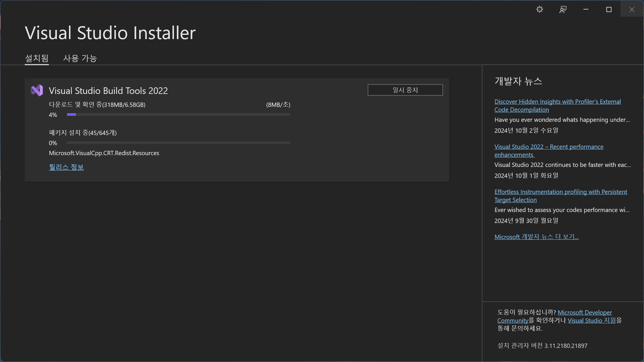
Task: Switch to the 설치됨 tab
Action: 37,58
